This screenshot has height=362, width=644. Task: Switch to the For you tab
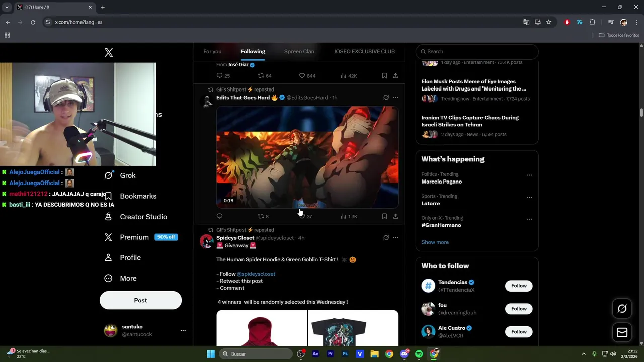[x=212, y=51]
